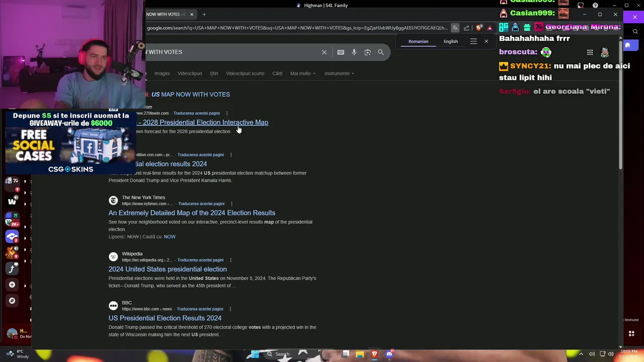Open the Google account avatar
644x362 pixels.
[x=605, y=52]
